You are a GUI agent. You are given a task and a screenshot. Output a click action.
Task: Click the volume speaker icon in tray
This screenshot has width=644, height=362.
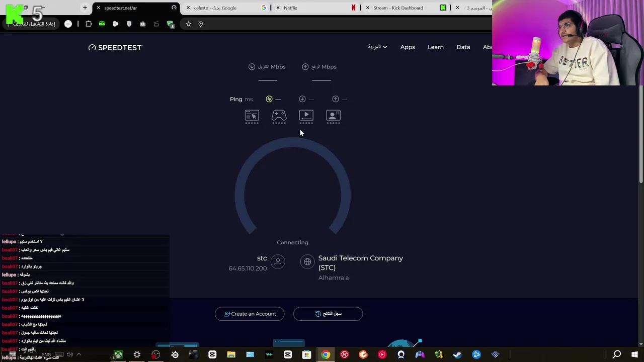click(x=70, y=354)
